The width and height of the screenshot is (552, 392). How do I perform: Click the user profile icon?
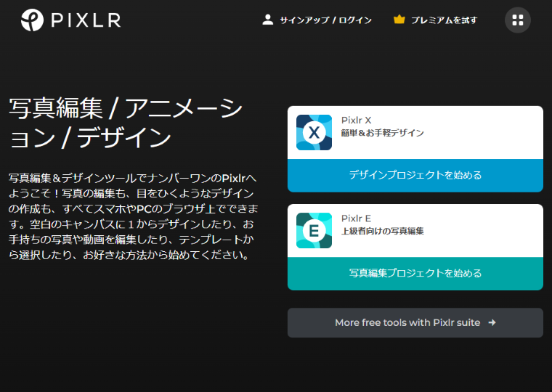coord(267,20)
